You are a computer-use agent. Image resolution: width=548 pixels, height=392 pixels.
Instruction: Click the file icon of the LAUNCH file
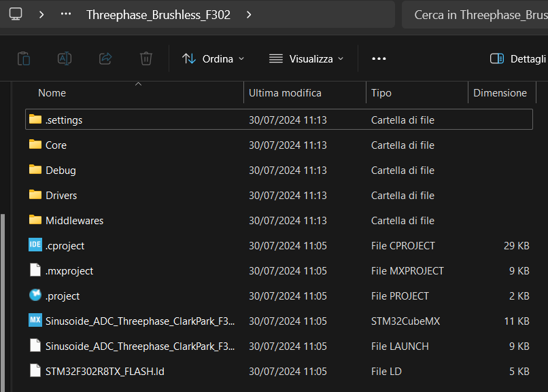tap(35, 345)
